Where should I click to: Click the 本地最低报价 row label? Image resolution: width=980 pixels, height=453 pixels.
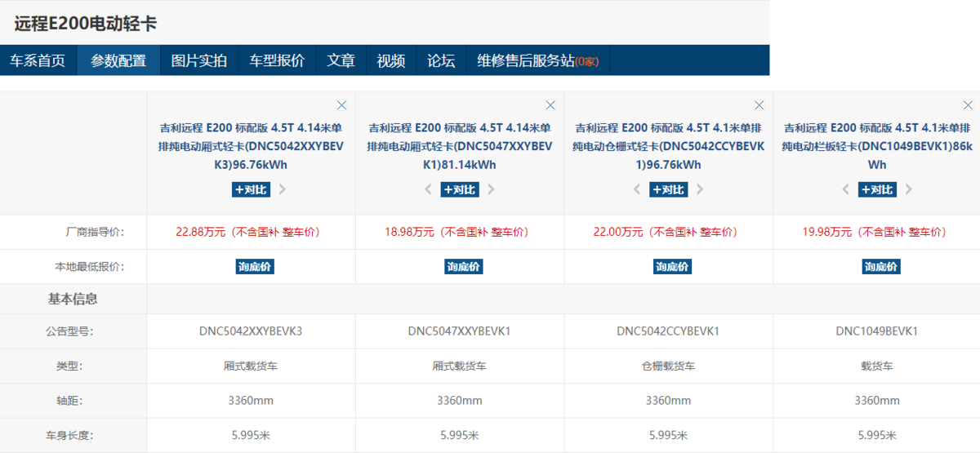pyautogui.click(x=90, y=266)
